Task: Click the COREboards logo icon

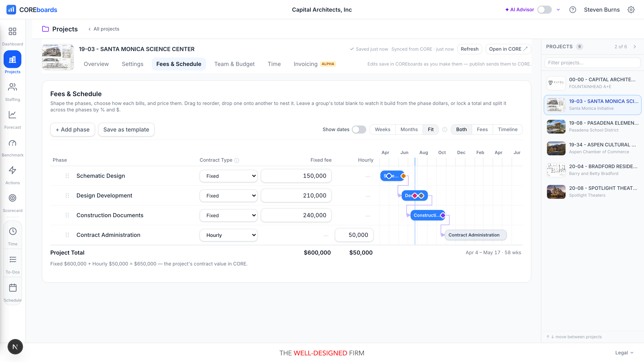Action: pos(11,9)
